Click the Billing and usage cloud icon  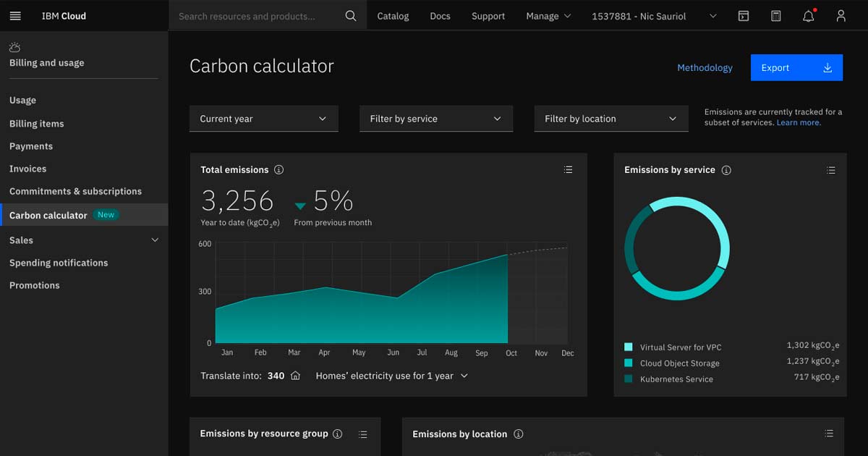15,47
